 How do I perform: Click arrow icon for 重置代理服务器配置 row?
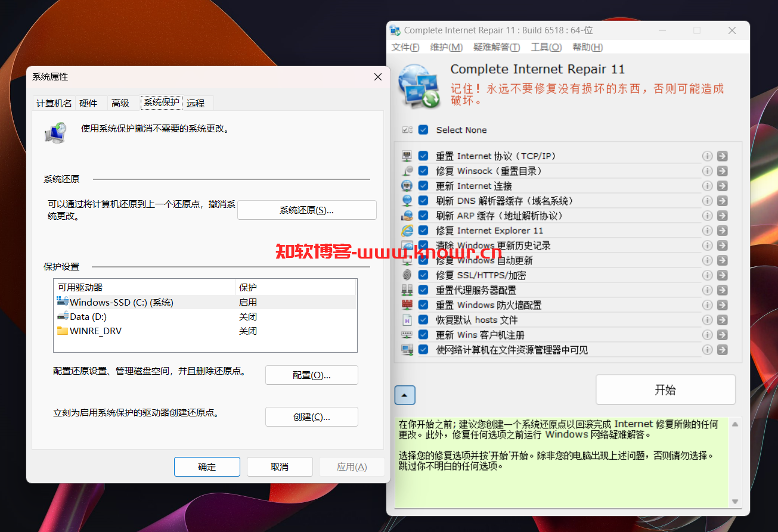(x=722, y=290)
